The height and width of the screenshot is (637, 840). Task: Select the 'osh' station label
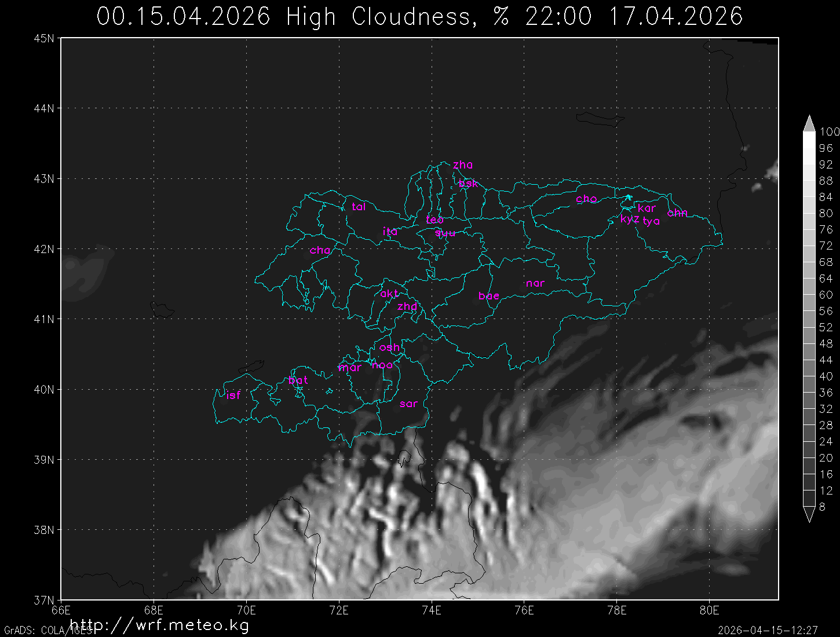point(389,347)
